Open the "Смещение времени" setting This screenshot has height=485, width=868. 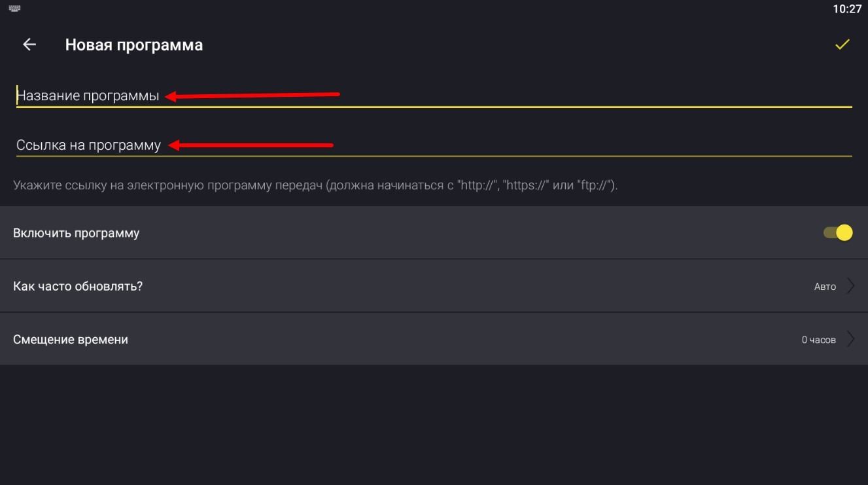pos(71,340)
